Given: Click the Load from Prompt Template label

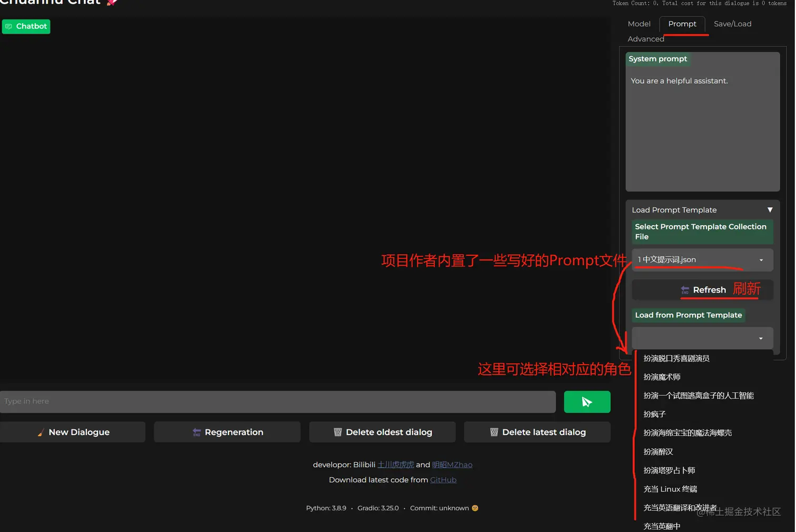Looking at the screenshot, I should click(x=689, y=315).
